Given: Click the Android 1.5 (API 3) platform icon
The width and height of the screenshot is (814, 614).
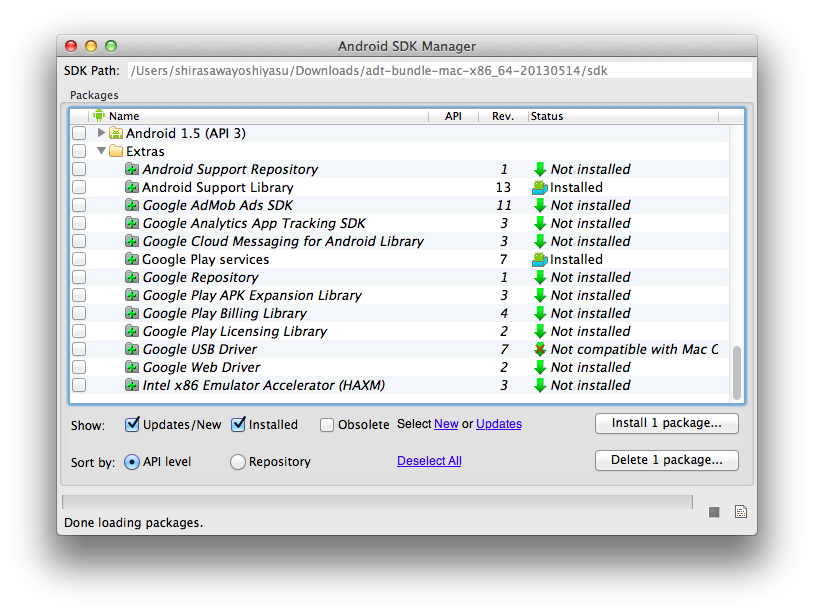Looking at the screenshot, I should coord(116,133).
